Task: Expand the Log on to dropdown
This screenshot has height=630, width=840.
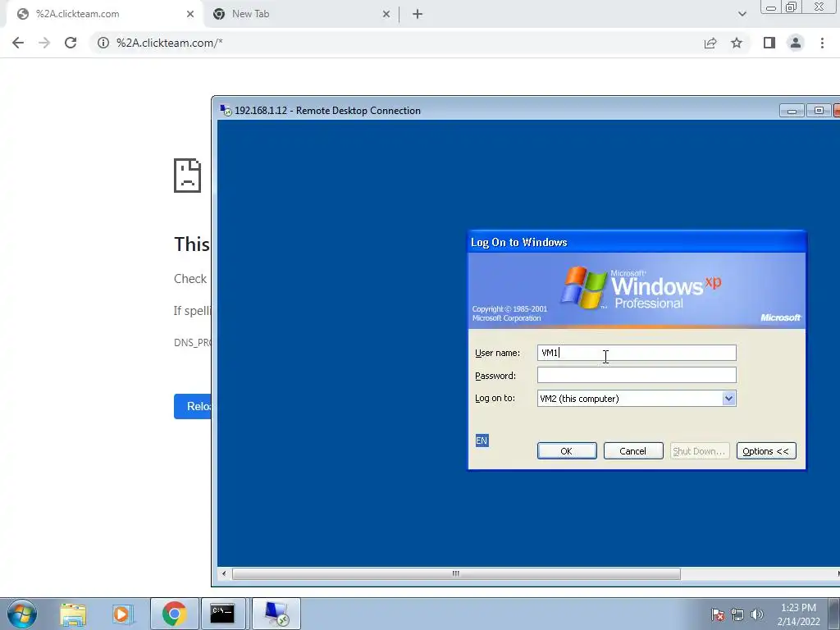Action: click(x=728, y=398)
